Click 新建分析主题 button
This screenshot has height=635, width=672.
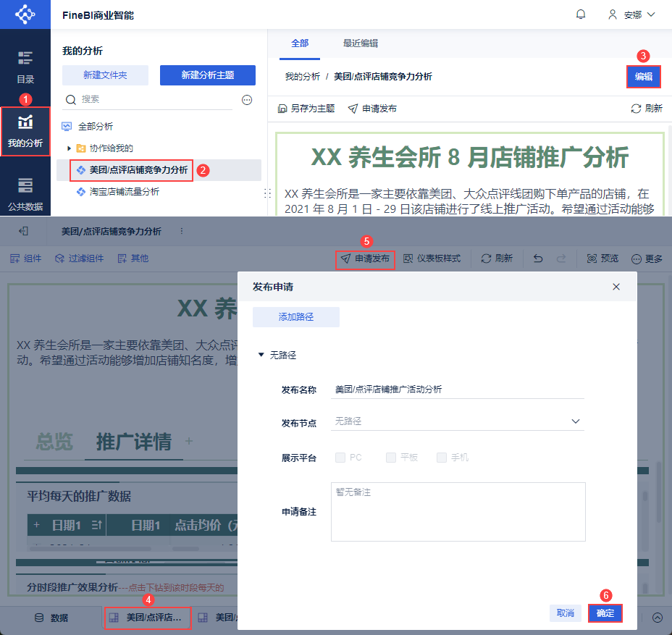207,75
